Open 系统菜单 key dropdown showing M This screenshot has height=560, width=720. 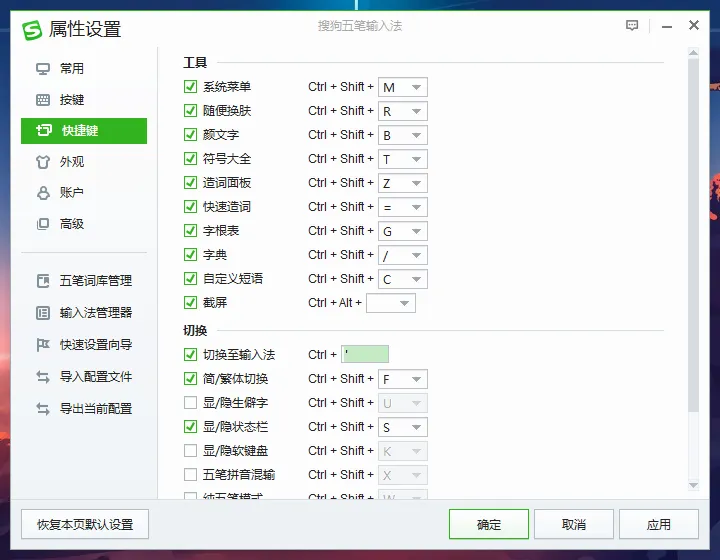403,87
